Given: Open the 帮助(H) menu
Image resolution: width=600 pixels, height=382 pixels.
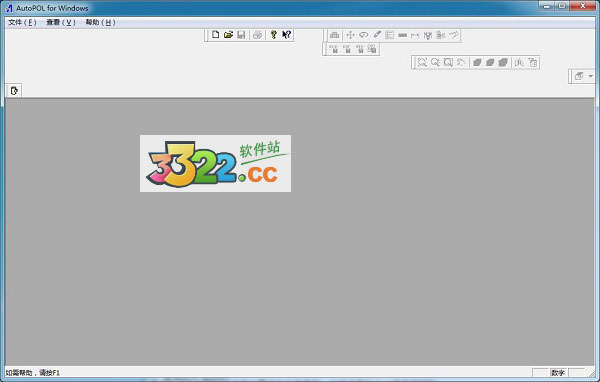Looking at the screenshot, I should (100, 22).
